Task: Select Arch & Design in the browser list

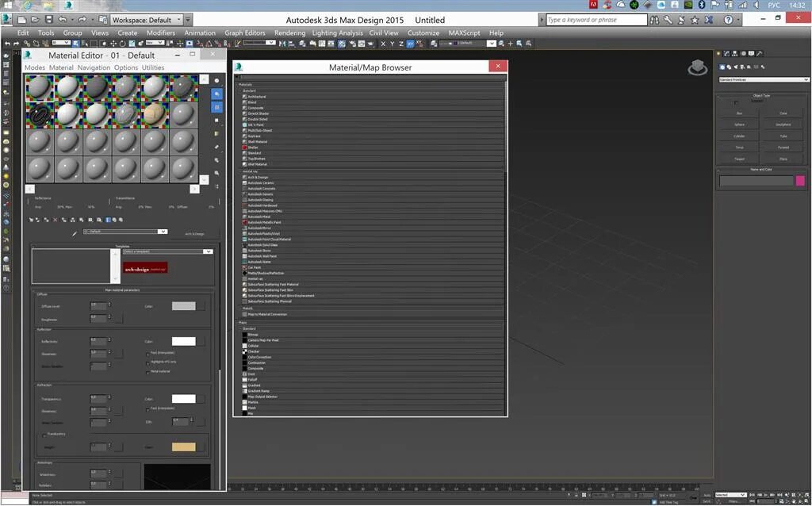Action: pyautogui.click(x=372, y=177)
